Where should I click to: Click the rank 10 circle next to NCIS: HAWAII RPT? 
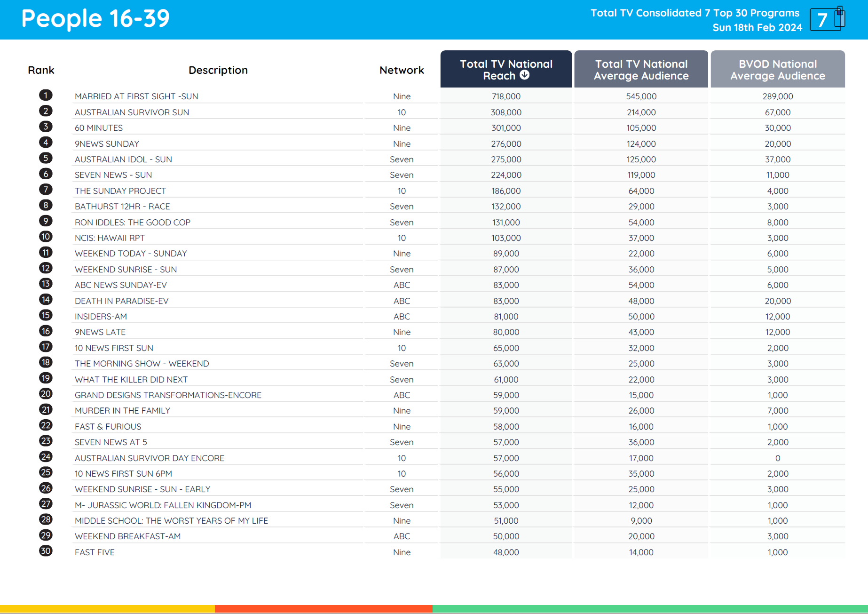pos(46,236)
